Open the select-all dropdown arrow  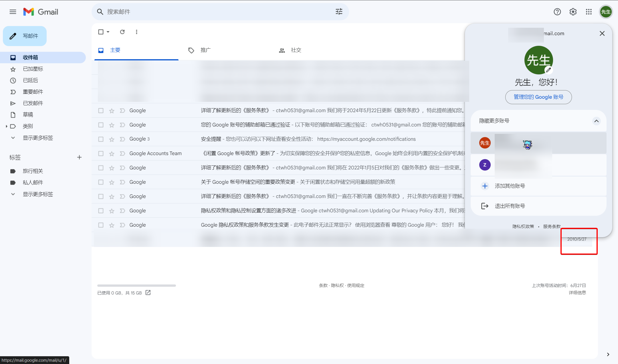pyautogui.click(x=108, y=32)
